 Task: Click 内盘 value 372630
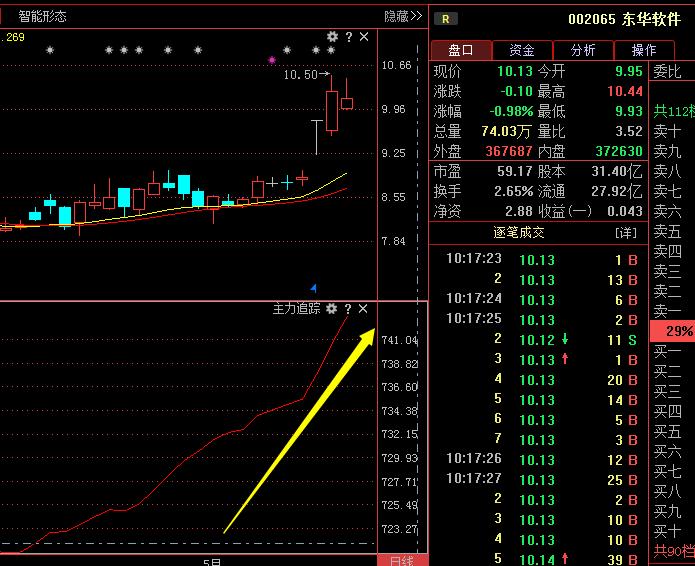tap(619, 151)
